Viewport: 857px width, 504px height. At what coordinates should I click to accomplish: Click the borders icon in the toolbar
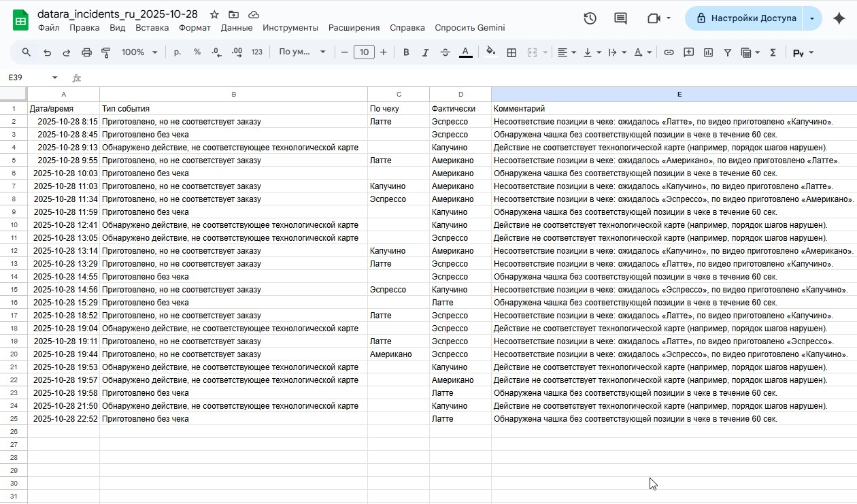pyautogui.click(x=511, y=52)
